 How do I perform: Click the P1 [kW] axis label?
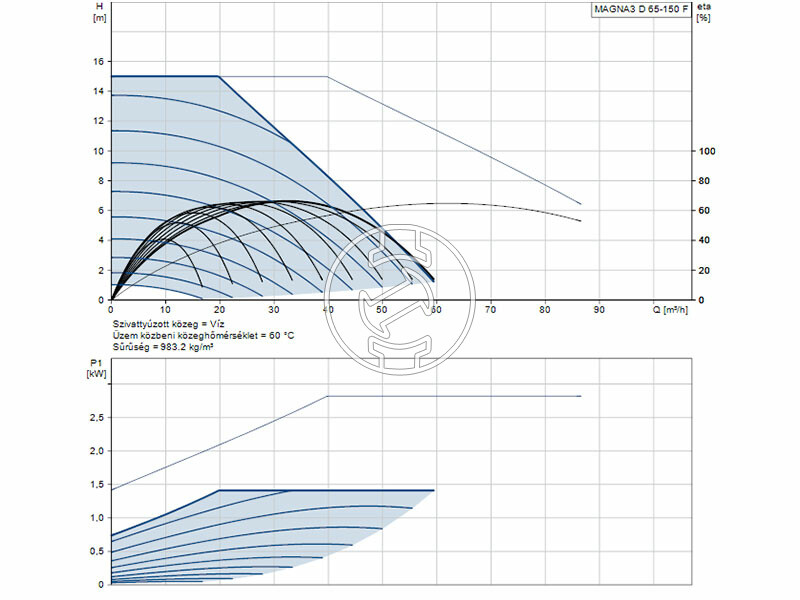(x=97, y=368)
